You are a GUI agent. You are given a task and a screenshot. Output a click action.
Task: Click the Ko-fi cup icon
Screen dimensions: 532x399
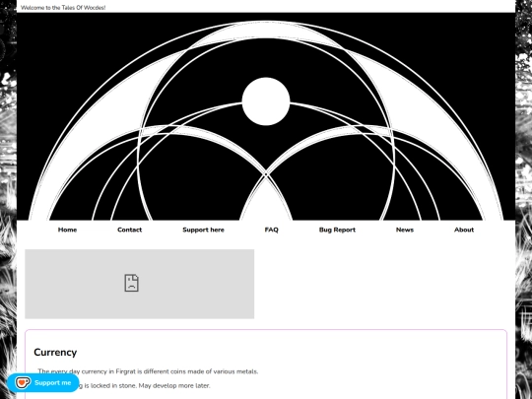pyautogui.click(x=23, y=382)
